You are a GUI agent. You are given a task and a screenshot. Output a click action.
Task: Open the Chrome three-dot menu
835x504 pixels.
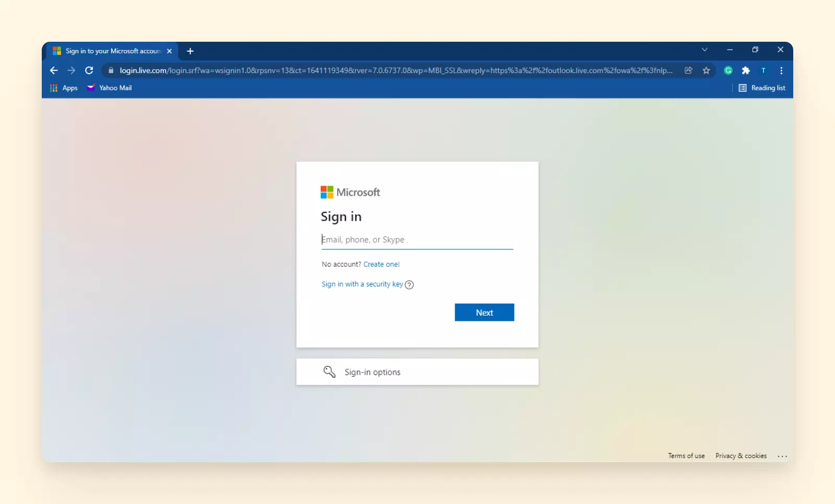pos(781,70)
